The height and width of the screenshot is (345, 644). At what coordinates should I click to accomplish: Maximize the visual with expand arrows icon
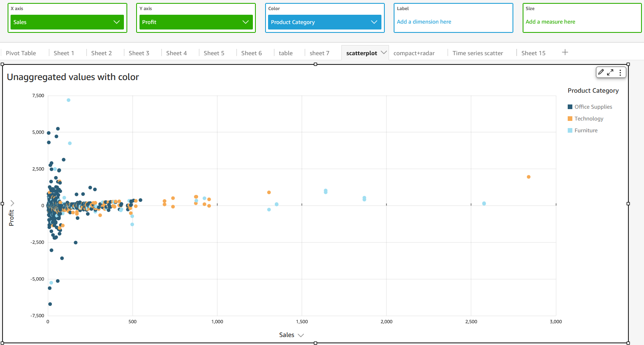tap(610, 72)
